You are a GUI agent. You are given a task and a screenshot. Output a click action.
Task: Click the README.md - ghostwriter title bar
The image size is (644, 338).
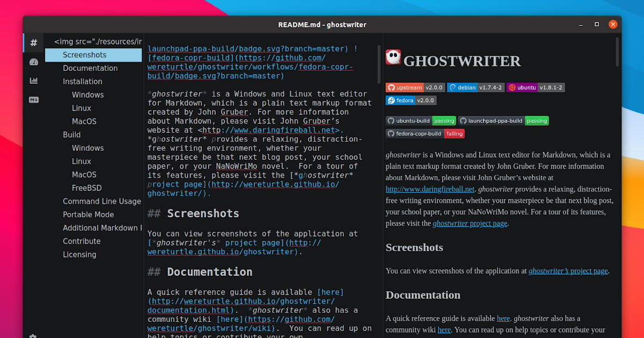pos(322,25)
